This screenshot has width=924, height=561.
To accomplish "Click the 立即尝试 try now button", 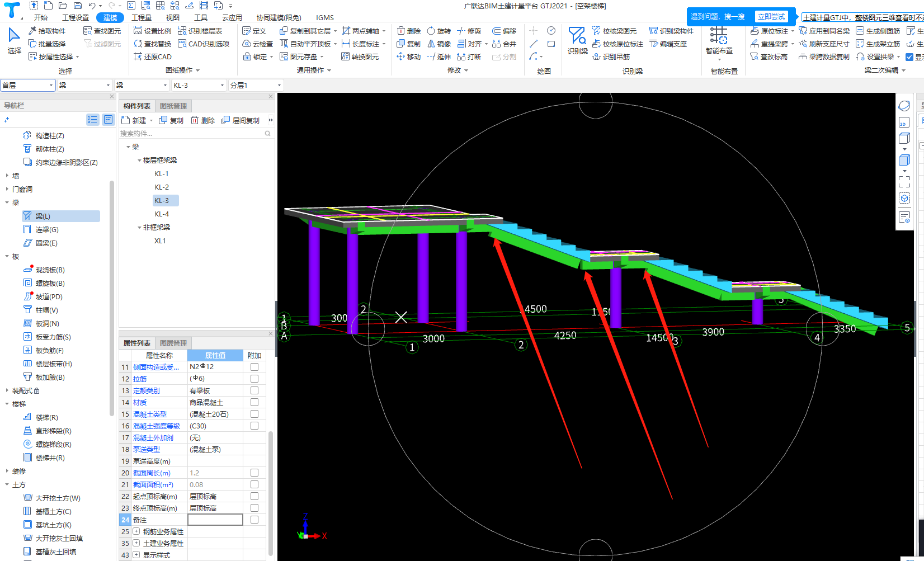I will [771, 17].
